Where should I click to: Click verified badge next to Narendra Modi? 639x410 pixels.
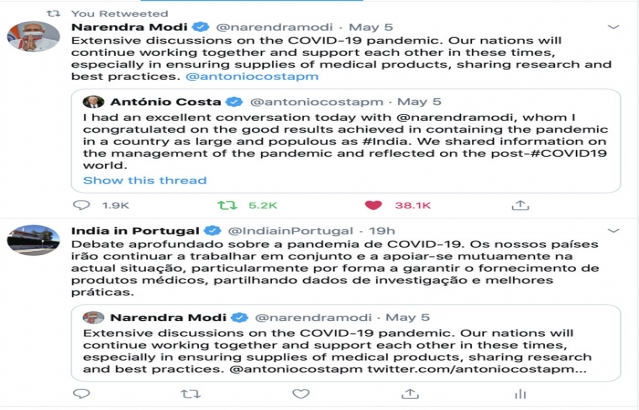click(201, 27)
